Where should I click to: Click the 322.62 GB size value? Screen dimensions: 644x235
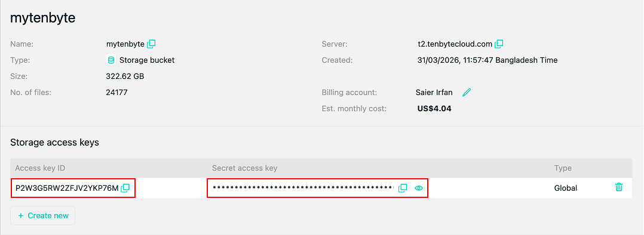(x=125, y=77)
